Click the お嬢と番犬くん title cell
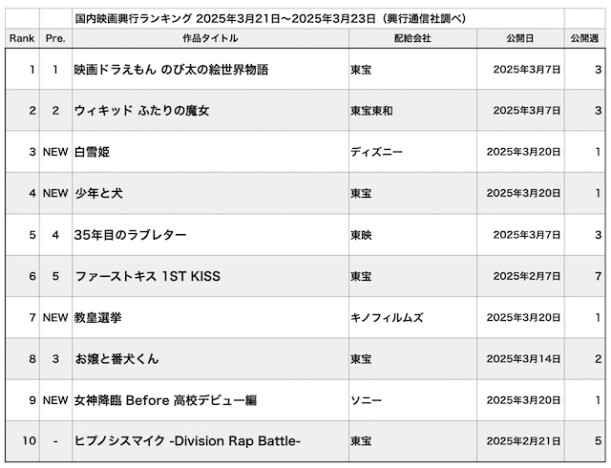The image size is (611, 468). pyautogui.click(x=116, y=358)
